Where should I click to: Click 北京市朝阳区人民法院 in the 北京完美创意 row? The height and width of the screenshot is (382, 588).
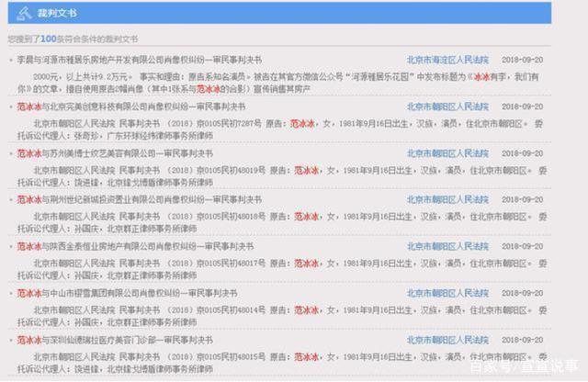[447, 107]
